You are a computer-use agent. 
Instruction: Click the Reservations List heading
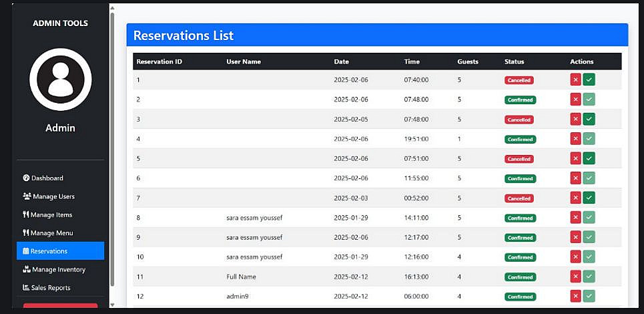(x=184, y=35)
